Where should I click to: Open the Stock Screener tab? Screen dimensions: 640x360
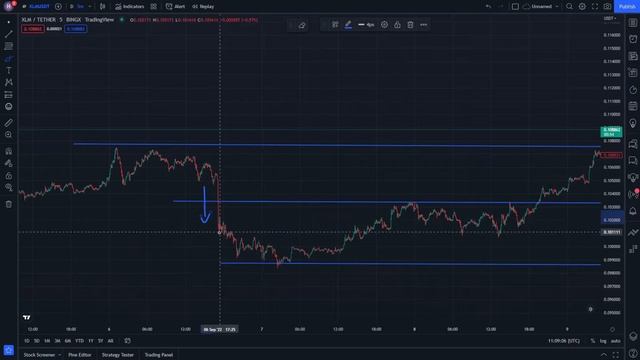coord(39,355)
